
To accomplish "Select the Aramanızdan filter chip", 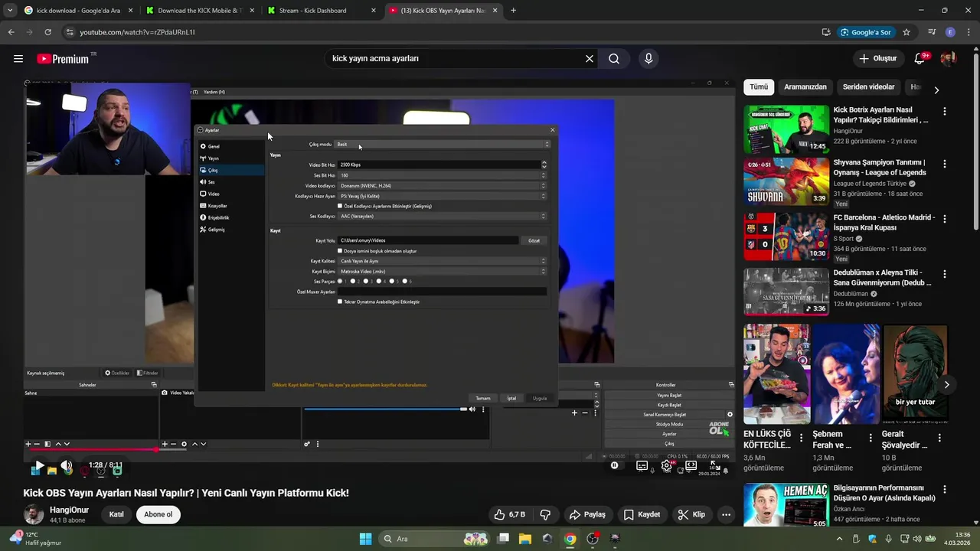I will click(x=805, y=87).
